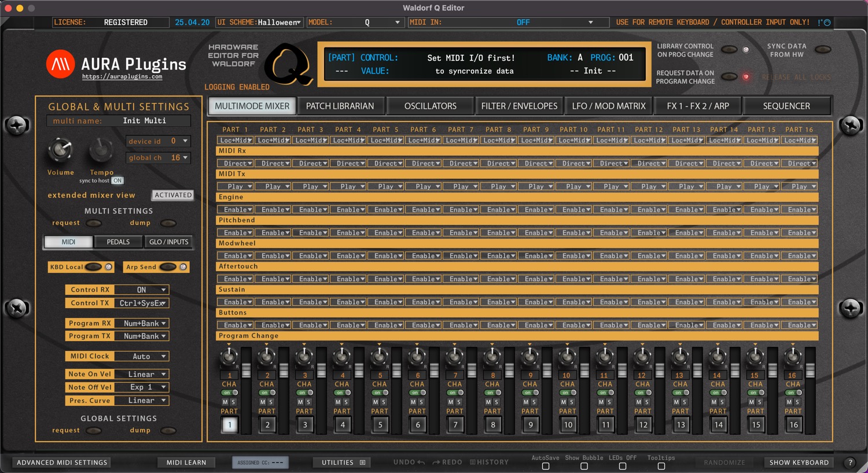The width and height of the screenshot is (868, 473).
Task: Click the pan knob of part 9
Action: coord(529,357)
